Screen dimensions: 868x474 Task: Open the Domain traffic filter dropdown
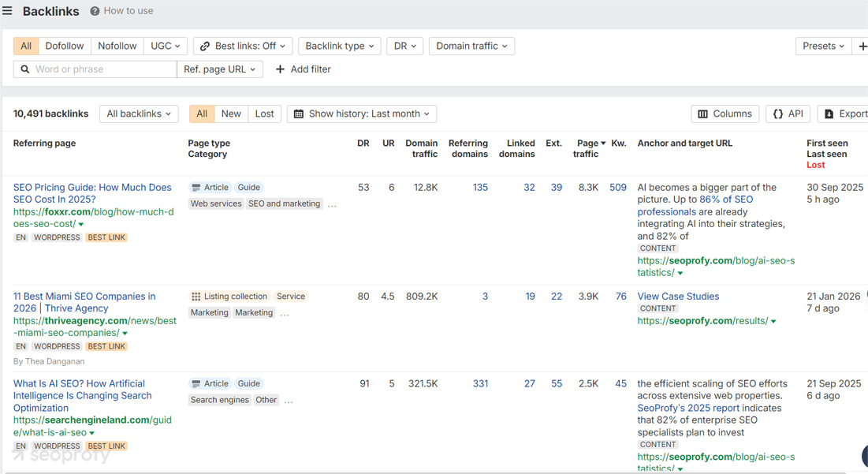(x=471, y=47)
